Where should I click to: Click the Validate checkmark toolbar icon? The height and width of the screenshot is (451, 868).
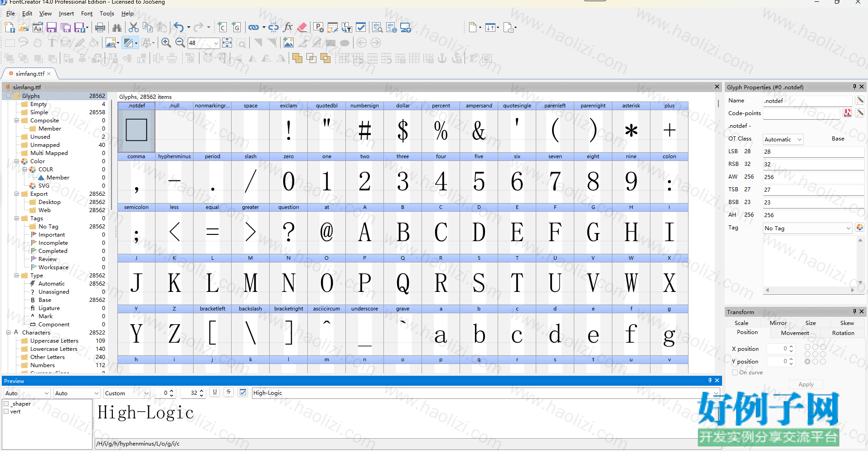361,28
